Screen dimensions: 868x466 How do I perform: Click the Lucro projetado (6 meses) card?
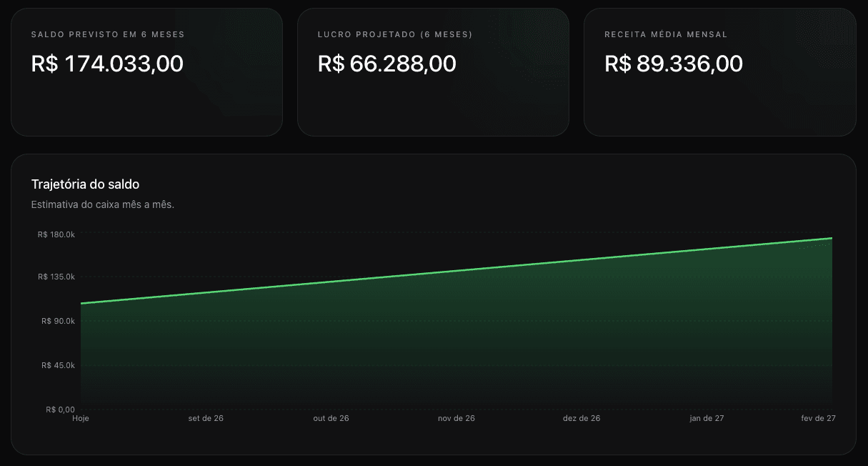(433, 72)
